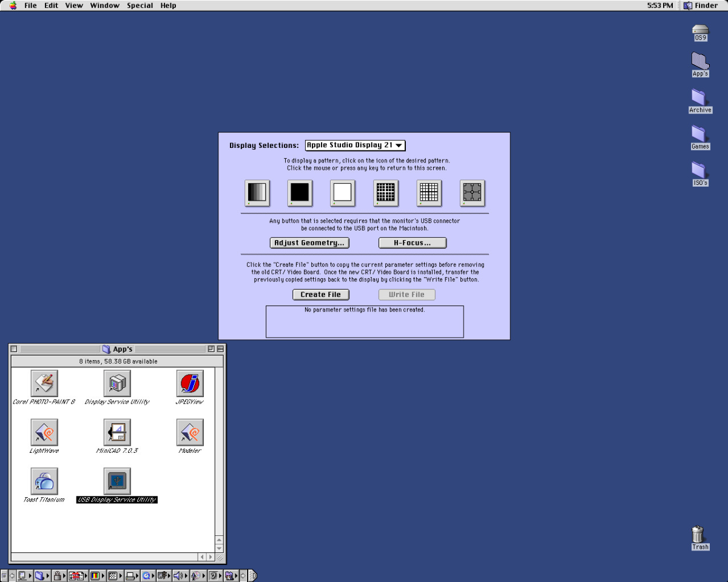Open the Special menu

[140, 5]
